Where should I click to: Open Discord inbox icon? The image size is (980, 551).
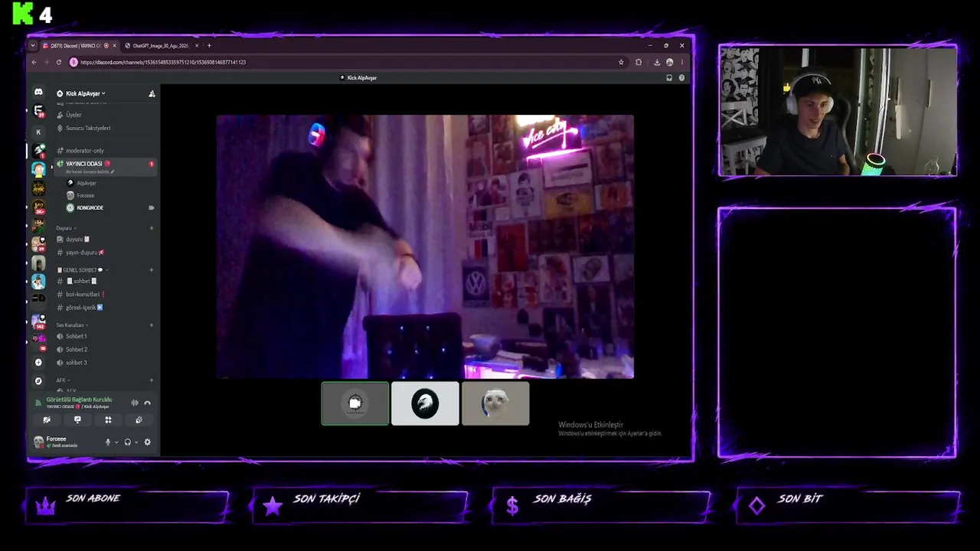click(x=669, y=77)
